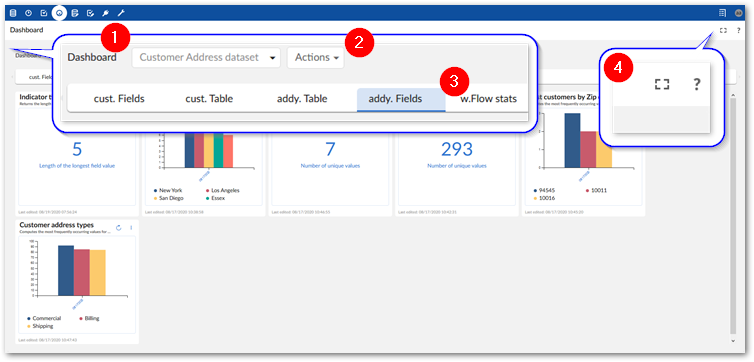The image size is (754, 362).
Task: Open the document edit icon in navigation bar
Action: (x=75, y=13)
